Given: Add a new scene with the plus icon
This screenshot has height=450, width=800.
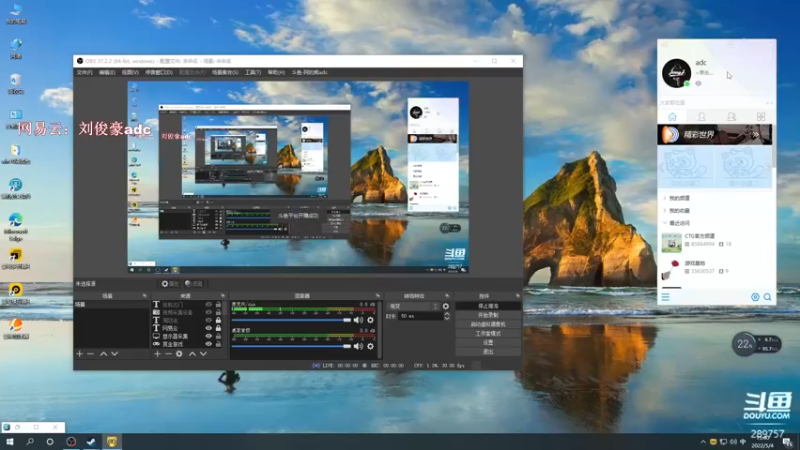Looking at the screenshot, I should tap(79, 354).
